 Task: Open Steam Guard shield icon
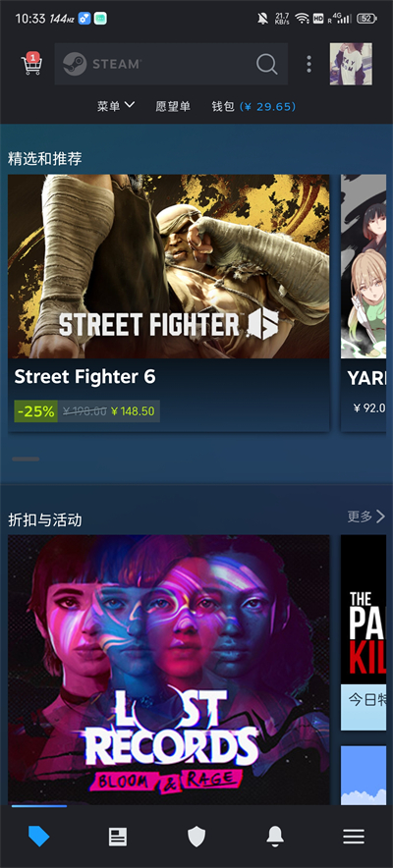(x=196, y=837)
